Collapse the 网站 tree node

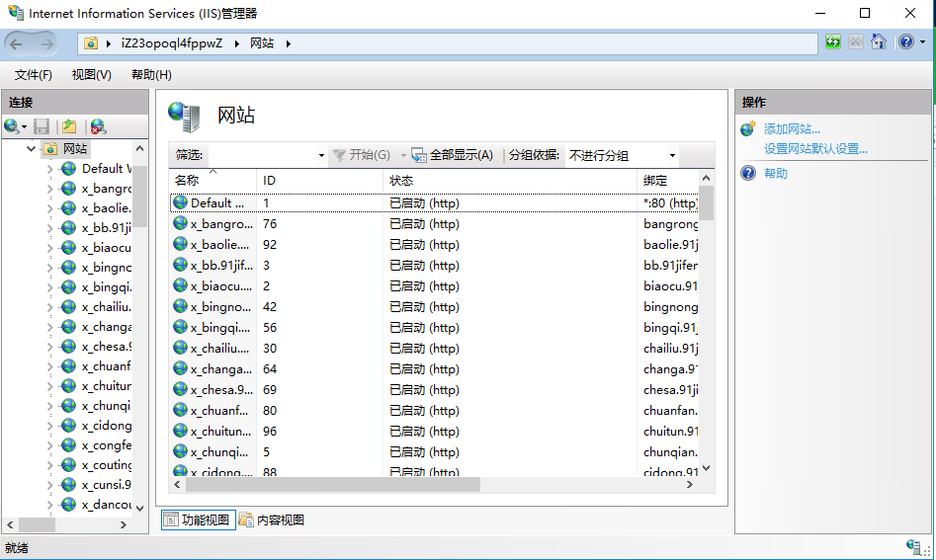pos(31,148)
